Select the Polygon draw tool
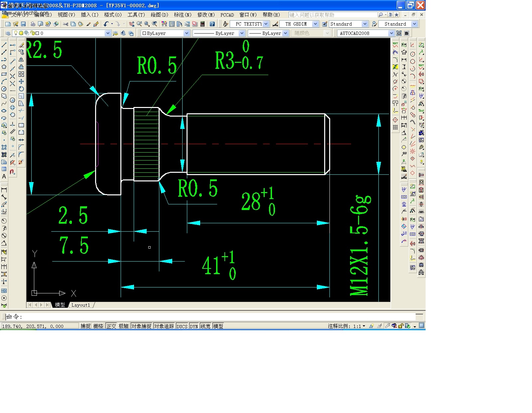This screenshot has height=413, width=532. click(4, 67)
